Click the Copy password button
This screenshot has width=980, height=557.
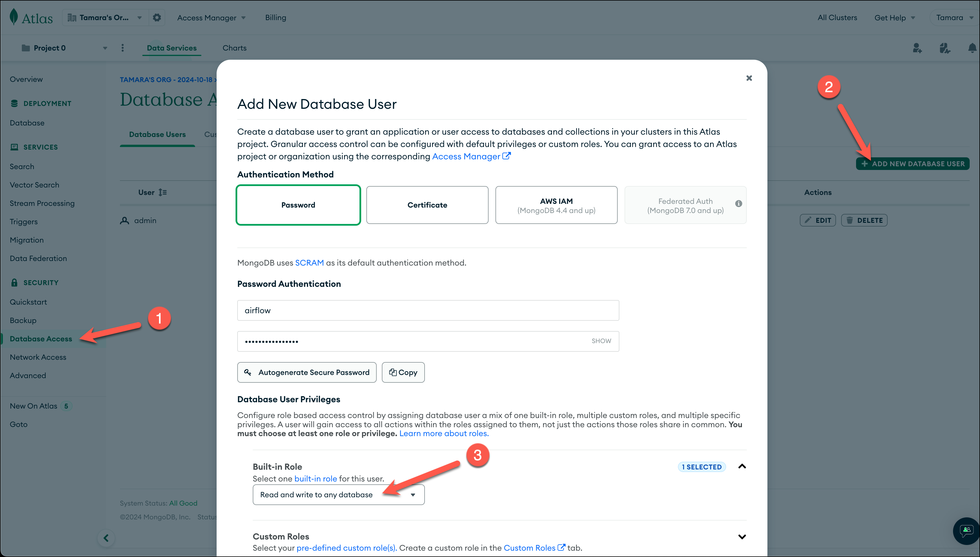pyautogui.click(x=403, y=372)
